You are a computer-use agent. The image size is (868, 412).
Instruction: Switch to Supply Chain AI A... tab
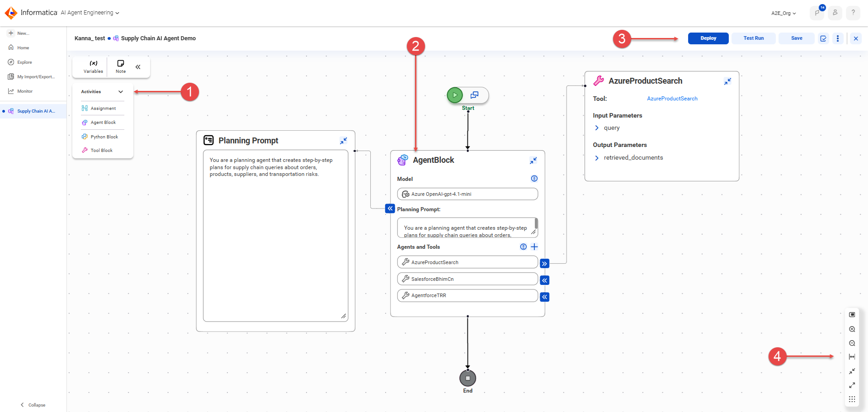[x=33, y=111]
